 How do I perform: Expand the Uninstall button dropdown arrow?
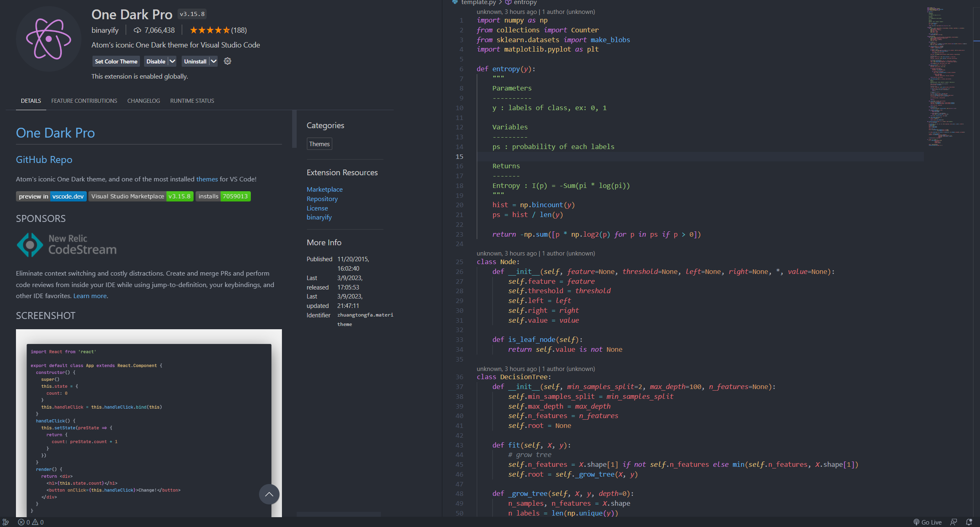pyautogui.click(x=214, y=61)
